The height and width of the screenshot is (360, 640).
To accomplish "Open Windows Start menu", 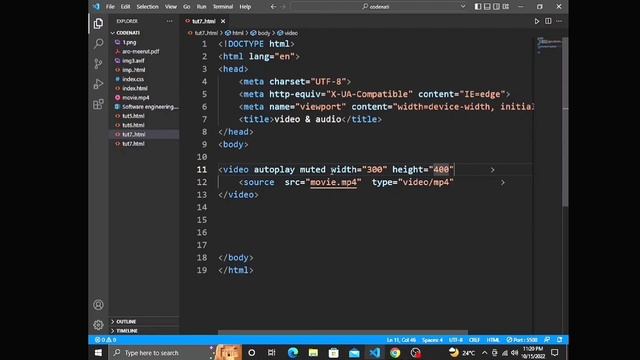I will (x=98, y=353).
